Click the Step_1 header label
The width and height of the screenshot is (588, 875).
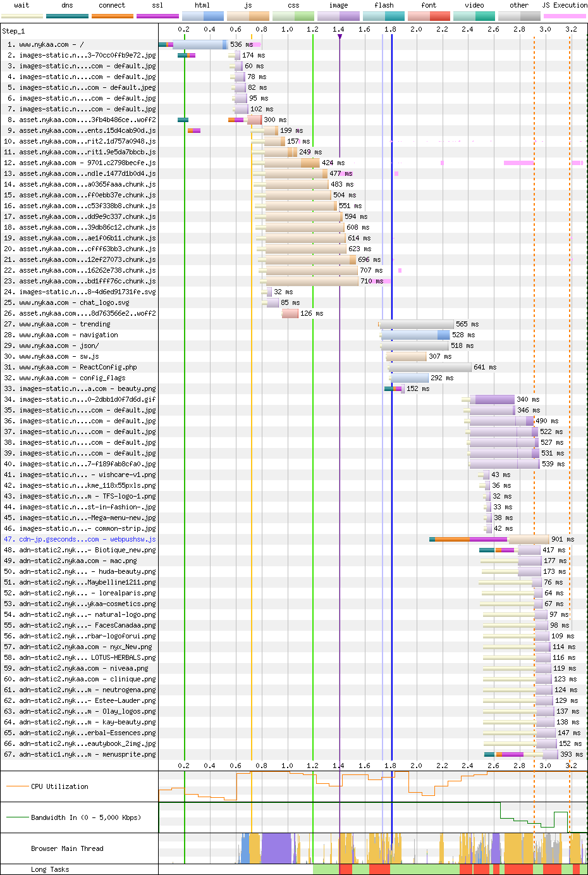13,31
